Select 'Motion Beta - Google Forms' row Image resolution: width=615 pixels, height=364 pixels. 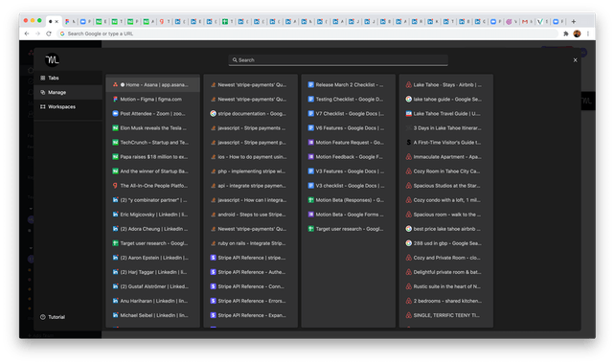[x=349, y=215]
